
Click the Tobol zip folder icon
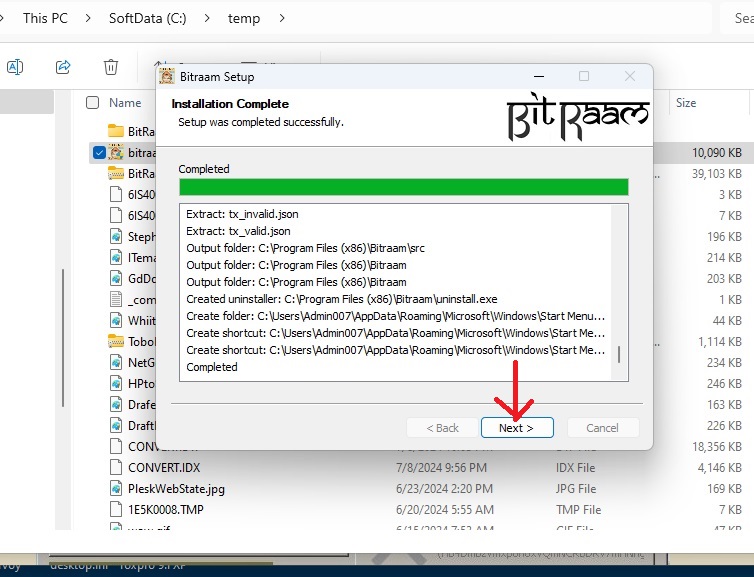click(115, 341)
